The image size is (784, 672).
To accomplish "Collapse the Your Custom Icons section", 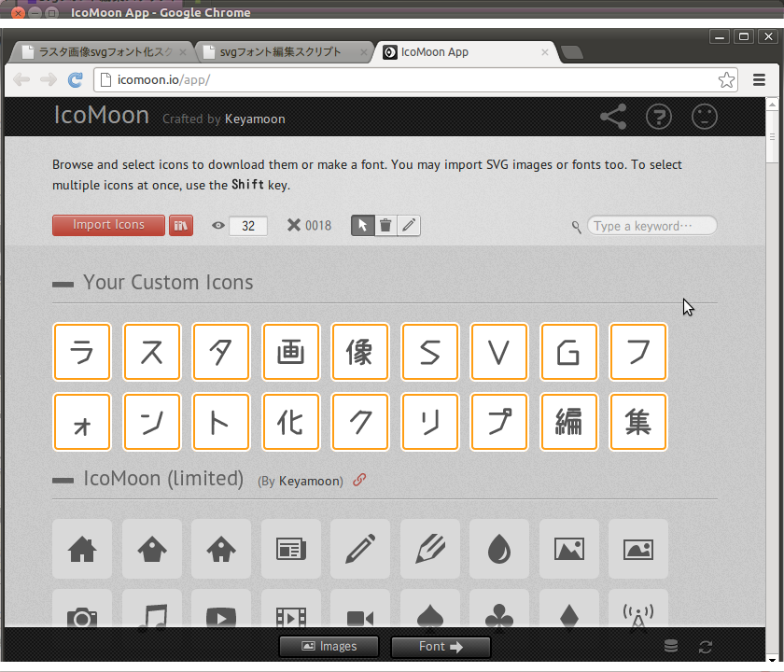I will 63,285.
